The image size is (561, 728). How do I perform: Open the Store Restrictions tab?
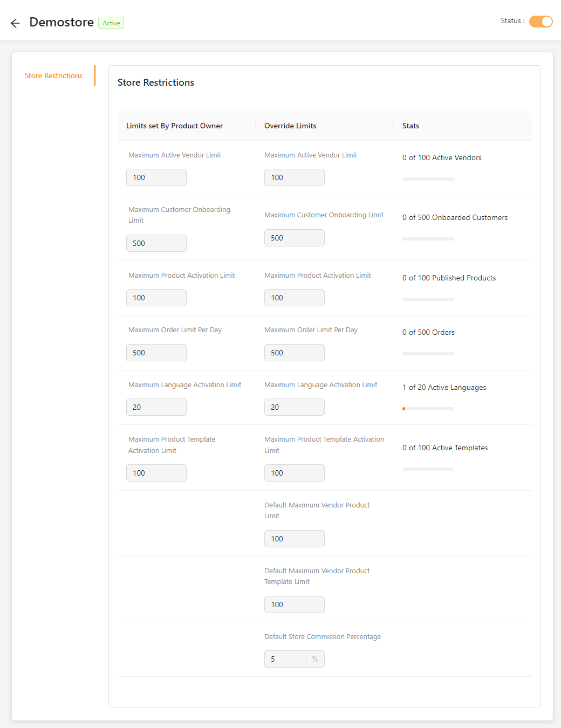(x=53, y=75)
